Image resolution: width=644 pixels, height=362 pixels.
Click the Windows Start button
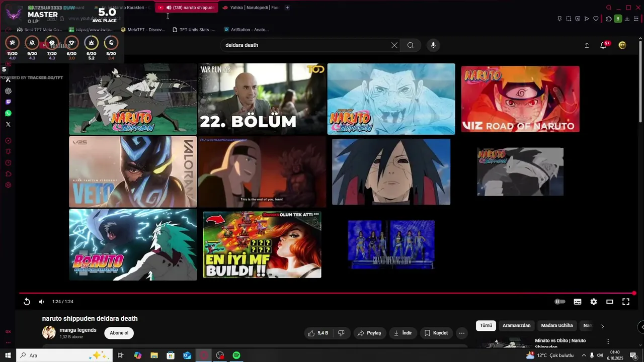pyautogui.click(x=8, y=355)
